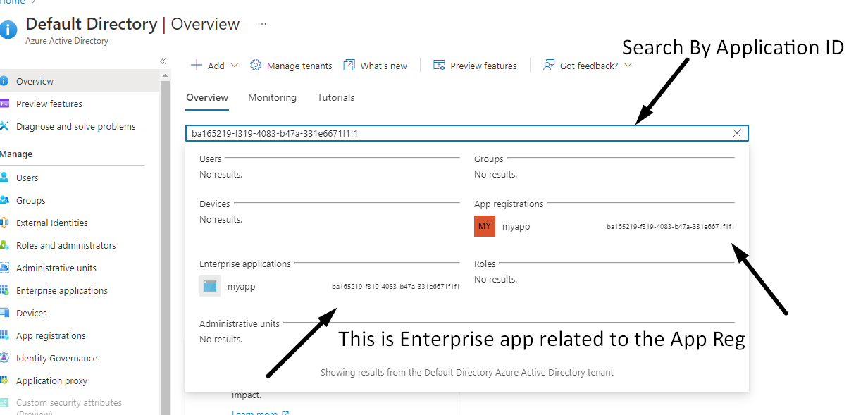This screenshot has height=415, width=868.
Task: Open the ellipsis more options menu
Action: coord(262,24)
